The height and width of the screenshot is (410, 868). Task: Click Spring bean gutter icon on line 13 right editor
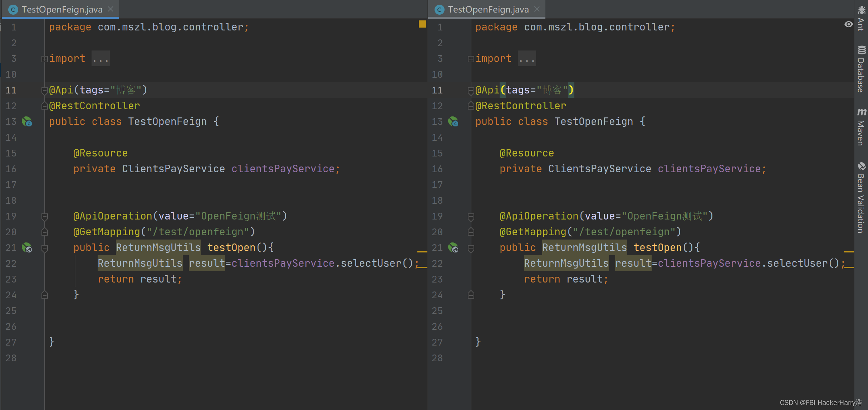coord(453,122)
